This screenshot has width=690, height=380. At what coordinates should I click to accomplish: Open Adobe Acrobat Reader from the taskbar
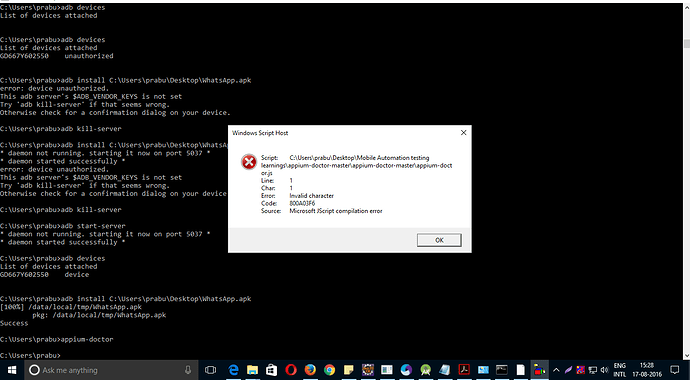(x=464, y=370)
